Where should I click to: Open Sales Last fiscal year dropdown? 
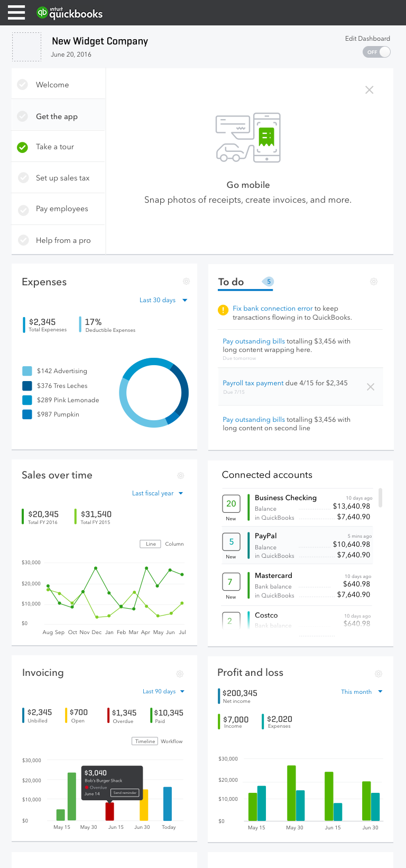pos(158,493)
